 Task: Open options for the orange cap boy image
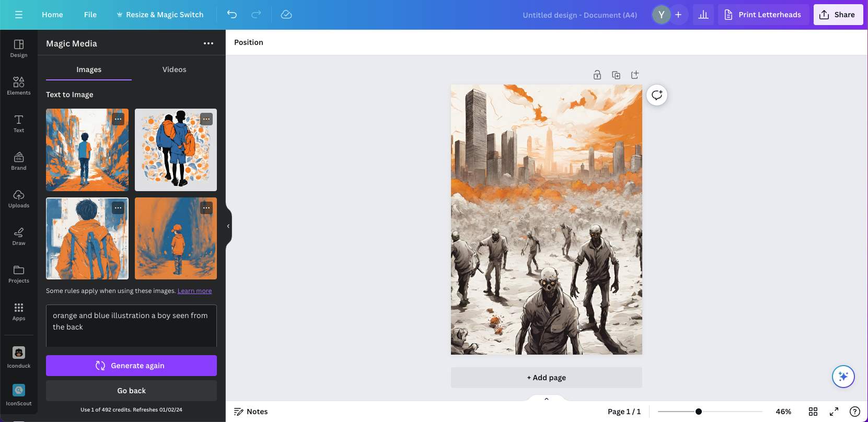tap(206, 208)
